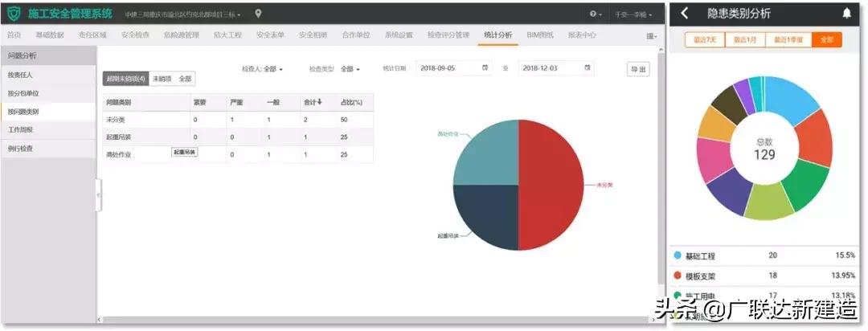Click the 问题类别 column header

tap(119, 102)
